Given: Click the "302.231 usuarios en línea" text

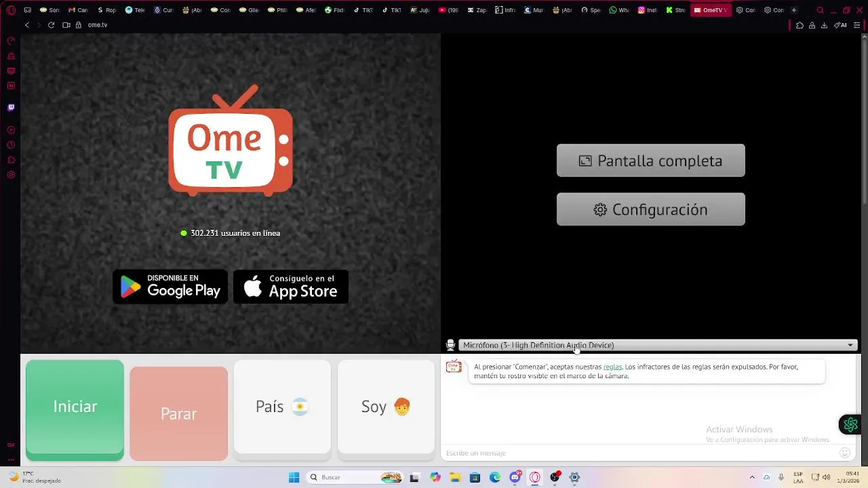Looking at the screenshot, I should (x=235, y=233).
